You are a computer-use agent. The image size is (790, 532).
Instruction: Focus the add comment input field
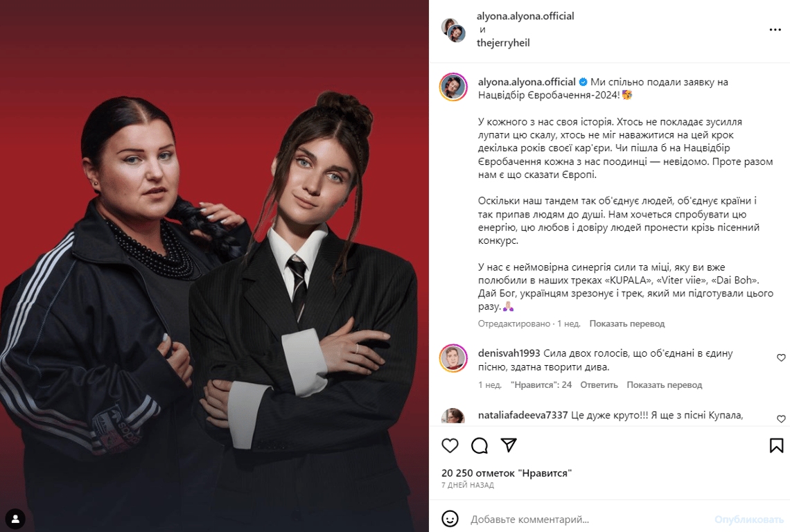[x=590, y=519]
